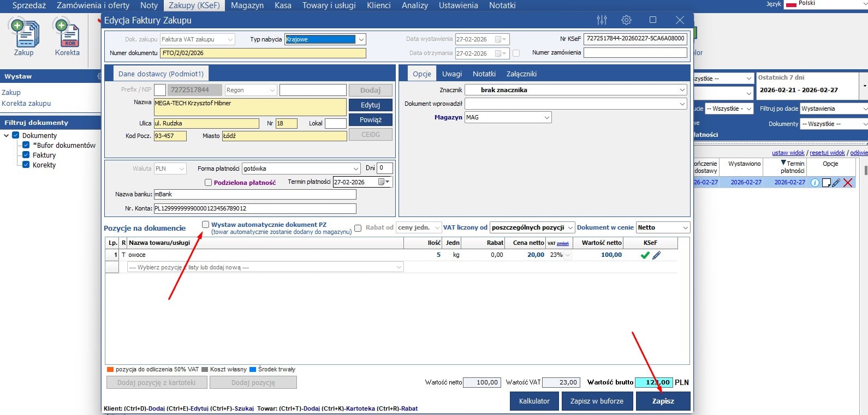
Task: Open the Magazyn menu in top bar
Action: click(x=247, y=5)
